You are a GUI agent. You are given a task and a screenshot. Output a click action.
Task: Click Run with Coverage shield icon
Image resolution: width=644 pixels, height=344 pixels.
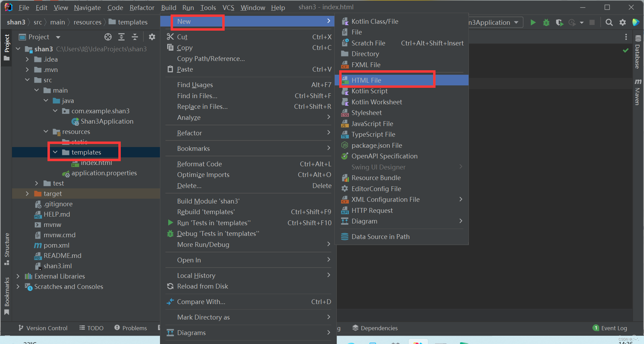pos(559,22)
